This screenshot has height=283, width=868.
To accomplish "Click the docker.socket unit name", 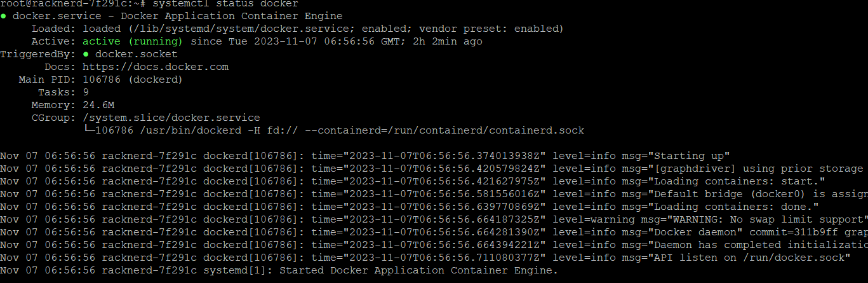I will (137, 54).
